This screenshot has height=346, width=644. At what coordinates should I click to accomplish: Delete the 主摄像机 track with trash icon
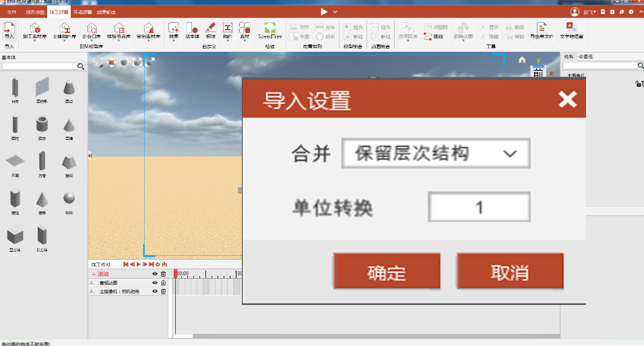164,291
